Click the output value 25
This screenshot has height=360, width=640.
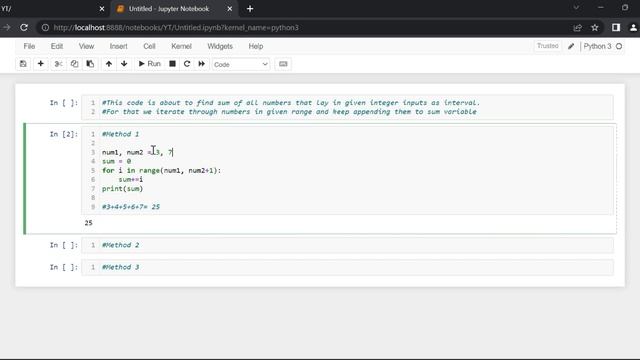click(89, 223)
